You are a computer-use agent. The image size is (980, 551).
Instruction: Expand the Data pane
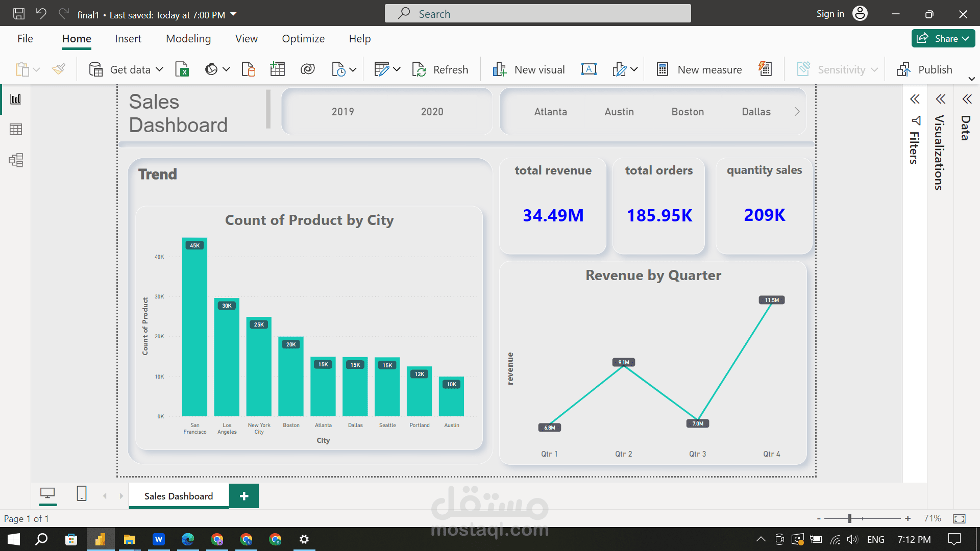tap(967, 99)
